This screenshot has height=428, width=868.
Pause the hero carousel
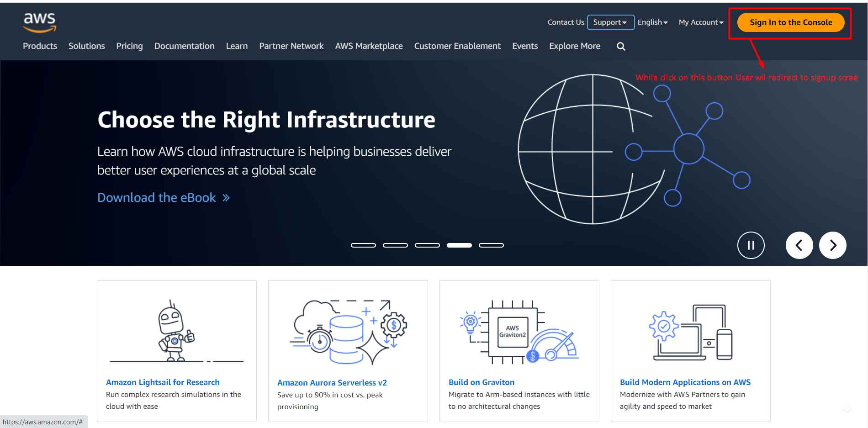pos(751,245)
